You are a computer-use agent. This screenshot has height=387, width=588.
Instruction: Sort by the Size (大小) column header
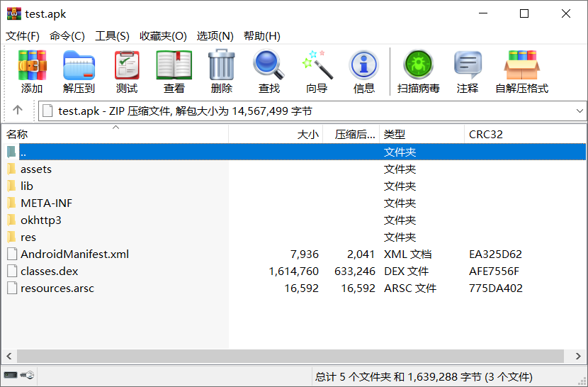point(276,134)
